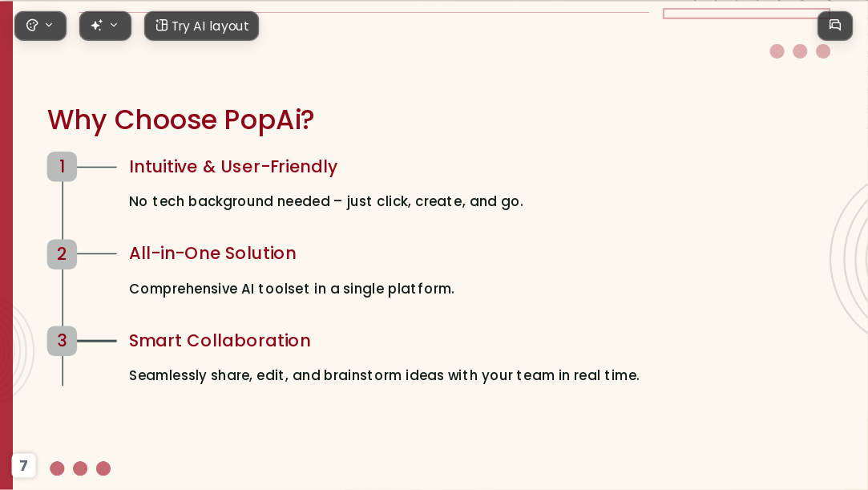Screen dimensions: 868x490
Task: Select the 'Intuitive & User-Friendly' heading
Action: tap(233, 167)
